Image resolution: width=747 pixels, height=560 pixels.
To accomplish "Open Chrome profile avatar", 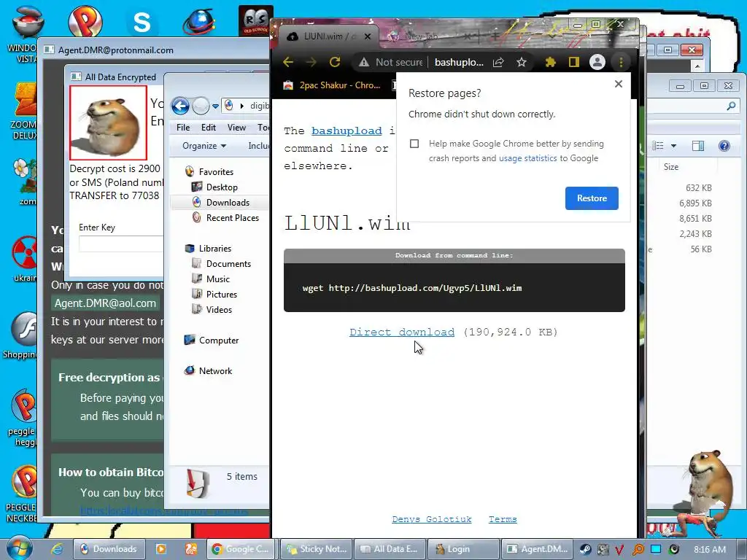I will [597, 62].
